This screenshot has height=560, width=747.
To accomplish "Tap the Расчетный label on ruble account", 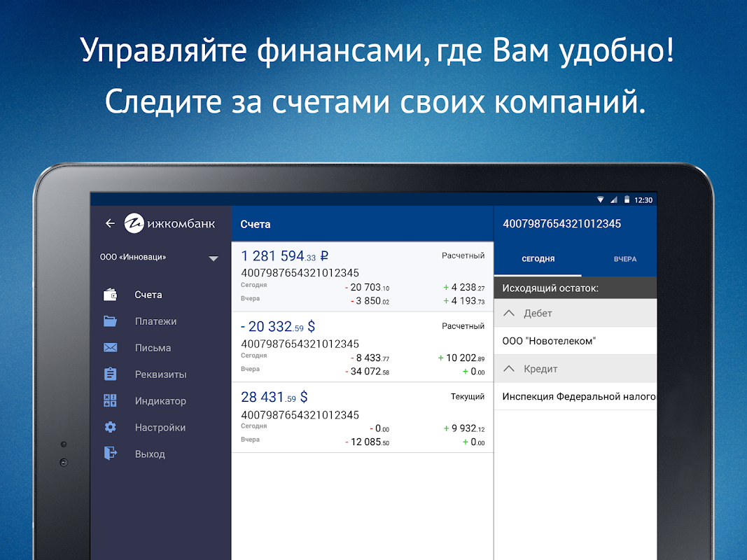I will click(x=463, y=255).
